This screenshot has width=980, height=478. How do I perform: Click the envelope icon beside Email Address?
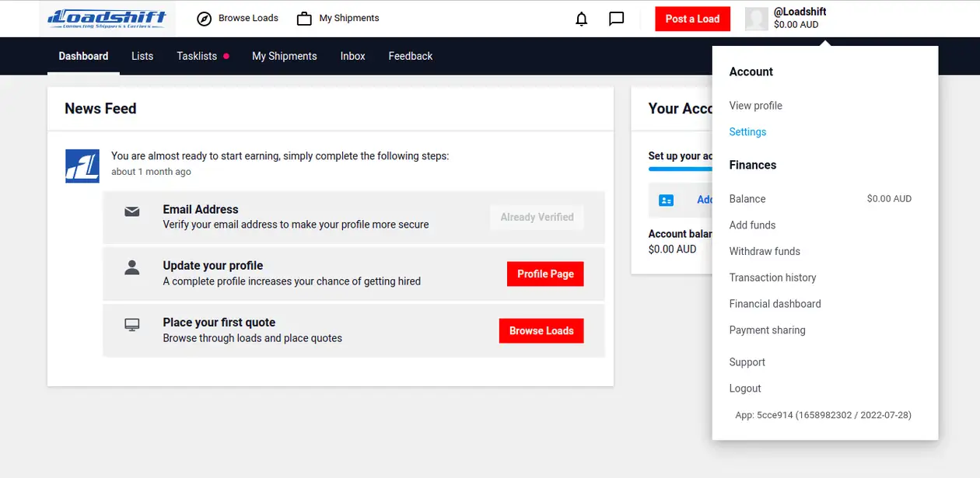[x=132, y=211]
